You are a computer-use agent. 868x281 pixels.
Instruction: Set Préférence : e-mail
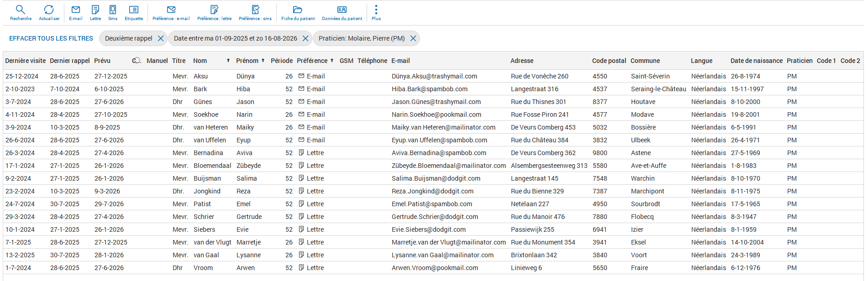click(x=171, y=13)
